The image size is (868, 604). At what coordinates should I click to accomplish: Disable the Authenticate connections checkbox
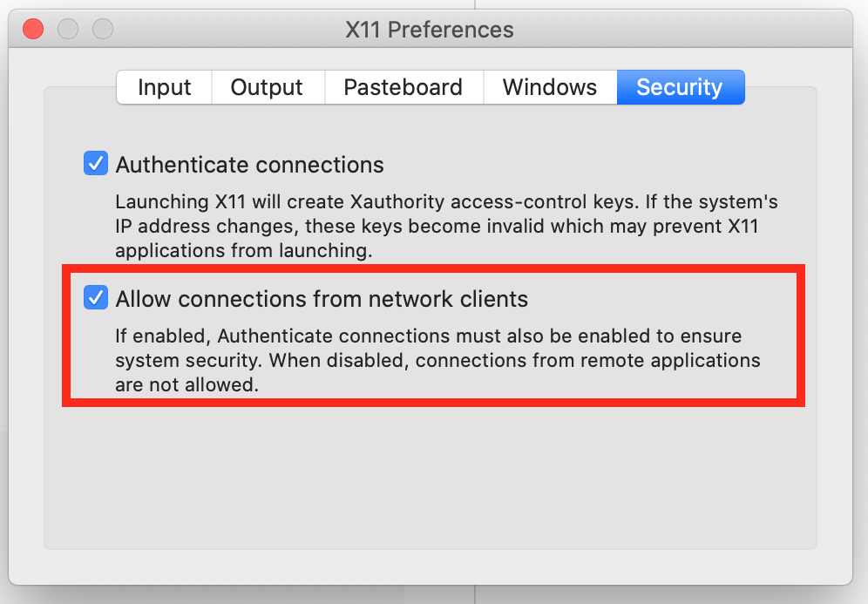[x=95, y=164]
